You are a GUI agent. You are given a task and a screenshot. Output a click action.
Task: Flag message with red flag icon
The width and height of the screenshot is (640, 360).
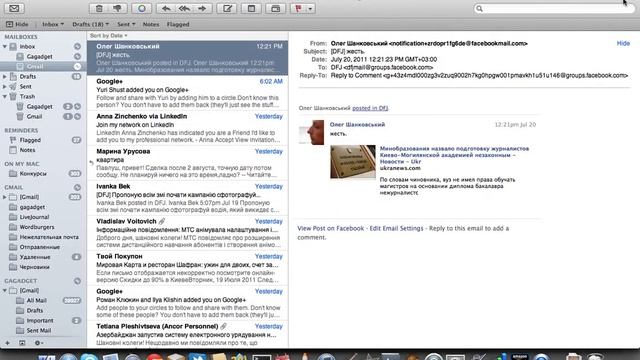coord(298,8)
